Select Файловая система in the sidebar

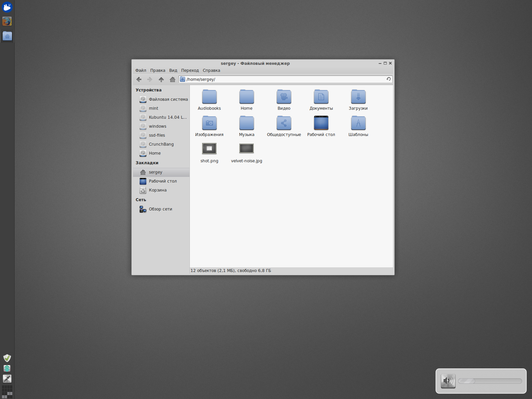tap(161, 99)
